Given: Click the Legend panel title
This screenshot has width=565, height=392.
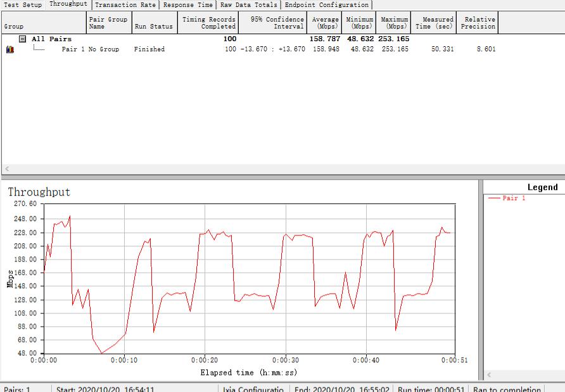Looking at the screenshot, I should pos(542,187).
